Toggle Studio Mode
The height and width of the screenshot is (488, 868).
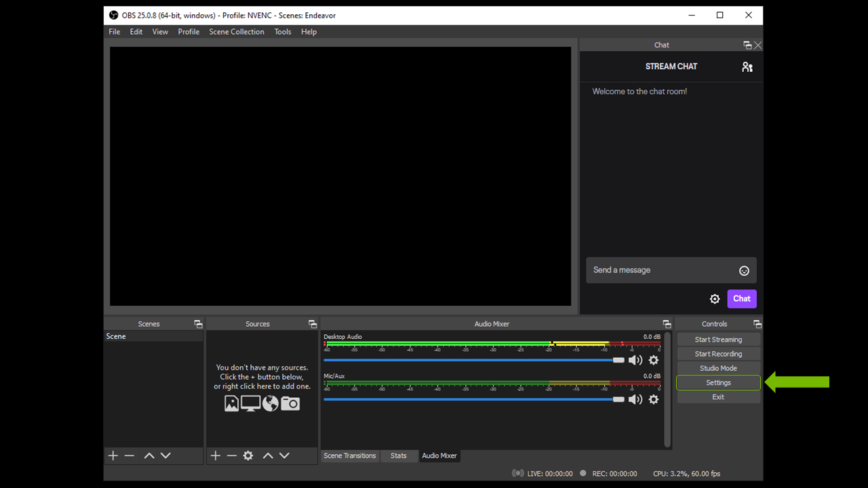pos(718,368)
